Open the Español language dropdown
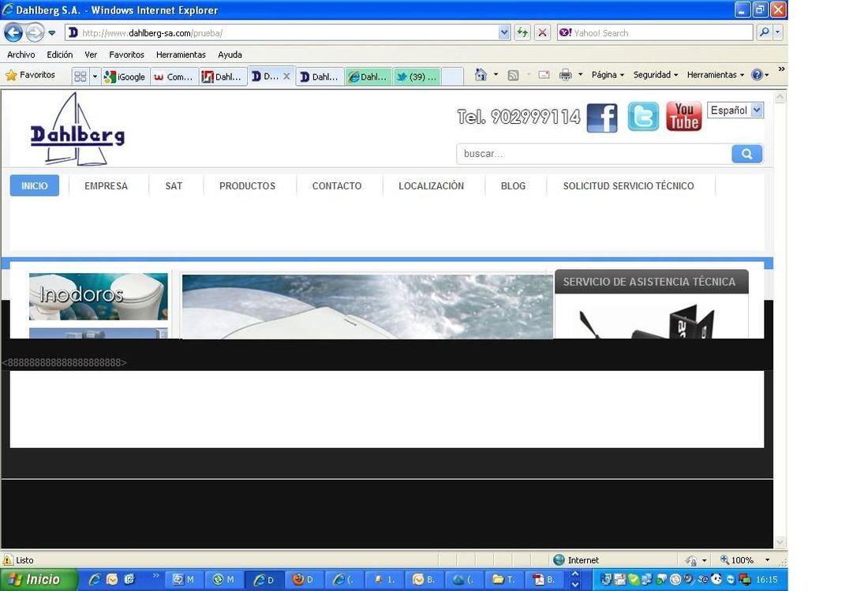The width and height of the screenshot is (868, 591). pos(735,110)
